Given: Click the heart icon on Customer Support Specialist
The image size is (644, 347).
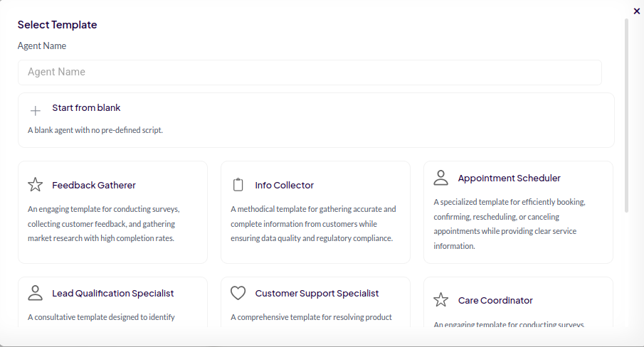Looking at the screenshot, I should point(238,293).
